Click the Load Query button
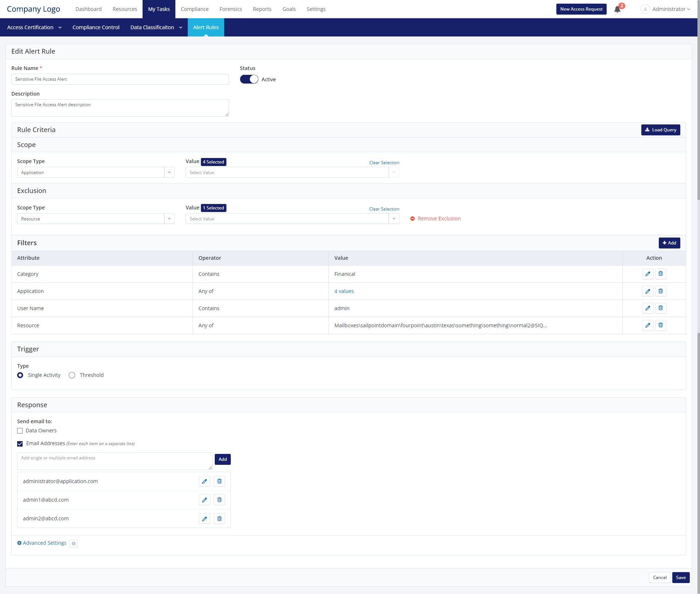Image resolution: width=700 pixels, height=594 pixels. click(x=660, y=130)
